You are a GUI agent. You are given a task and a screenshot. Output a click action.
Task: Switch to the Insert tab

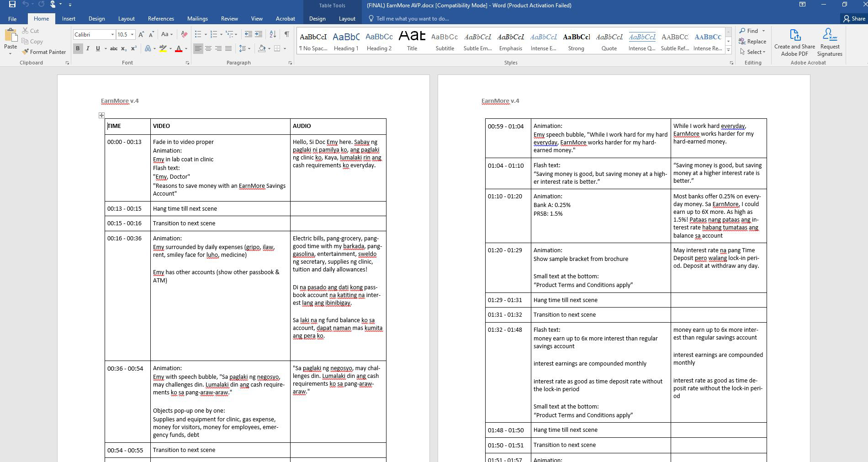[x=69, y=19]
